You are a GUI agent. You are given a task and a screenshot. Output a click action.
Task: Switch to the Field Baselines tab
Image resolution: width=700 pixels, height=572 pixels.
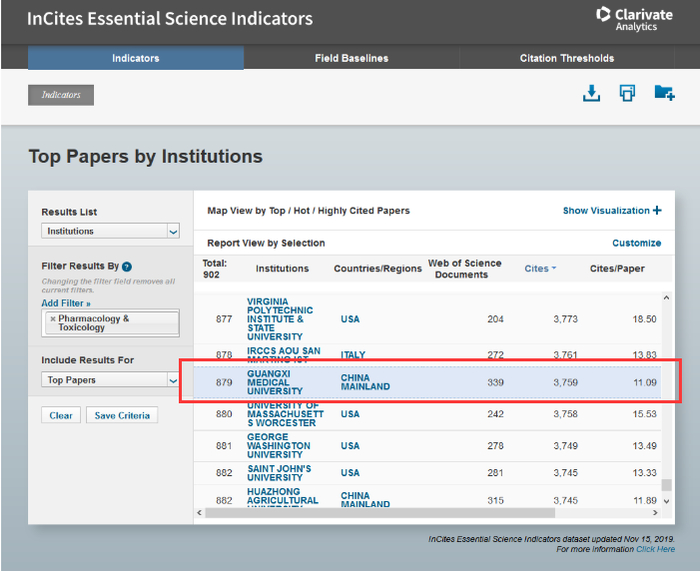tap(351, 58)
